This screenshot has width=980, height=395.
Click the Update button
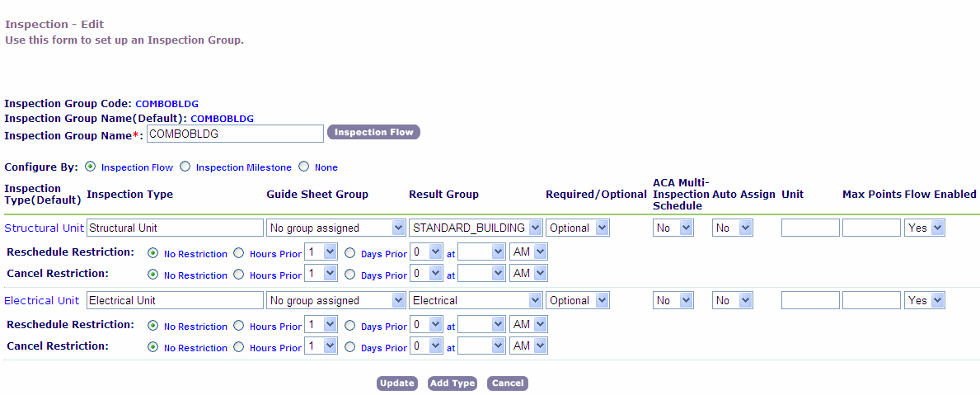click(x=396, y=383)
